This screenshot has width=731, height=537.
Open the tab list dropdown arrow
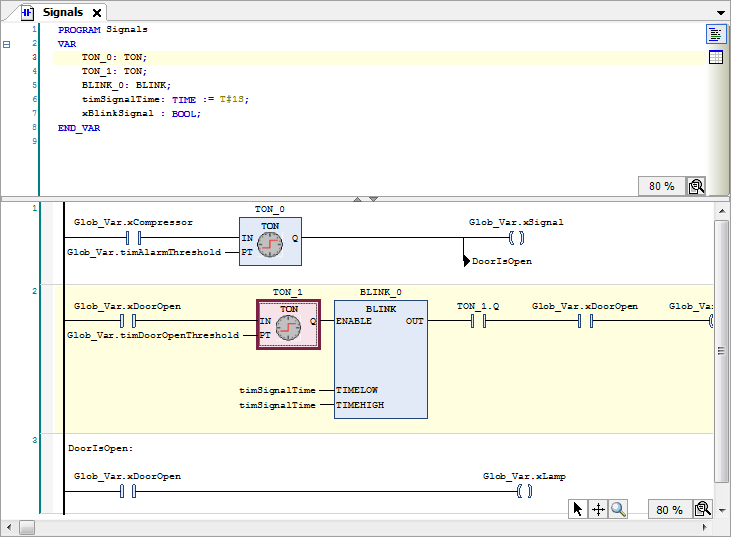(721, 13)
